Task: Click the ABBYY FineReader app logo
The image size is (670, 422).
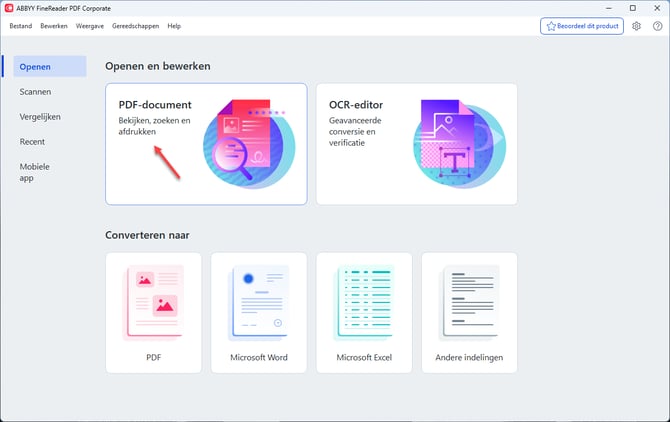Action: click(10, 8)
